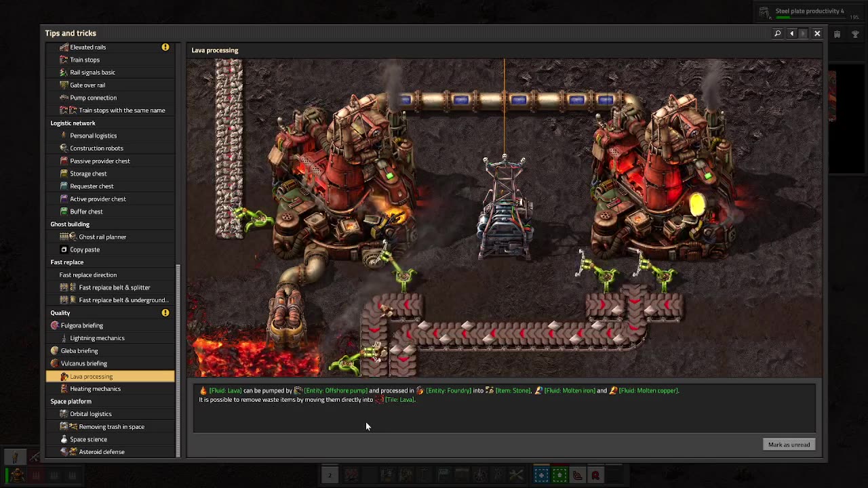Open the Steel plate productivity 4 research

[810, 11]
